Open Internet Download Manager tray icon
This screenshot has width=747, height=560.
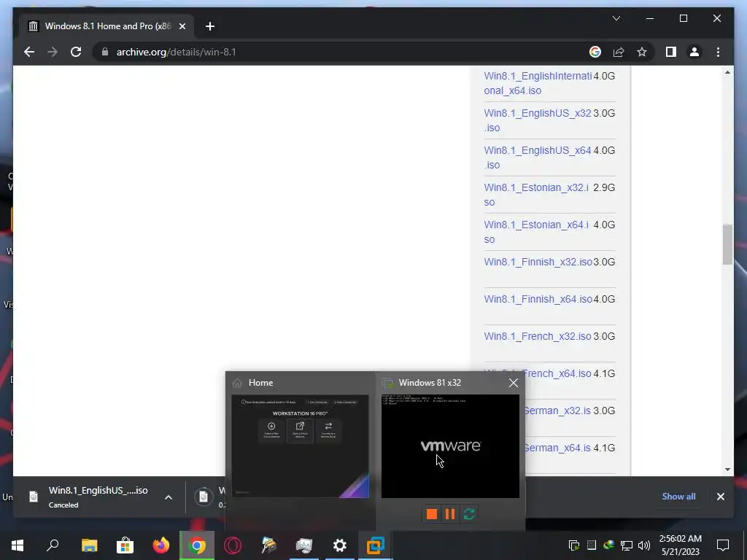608,545
